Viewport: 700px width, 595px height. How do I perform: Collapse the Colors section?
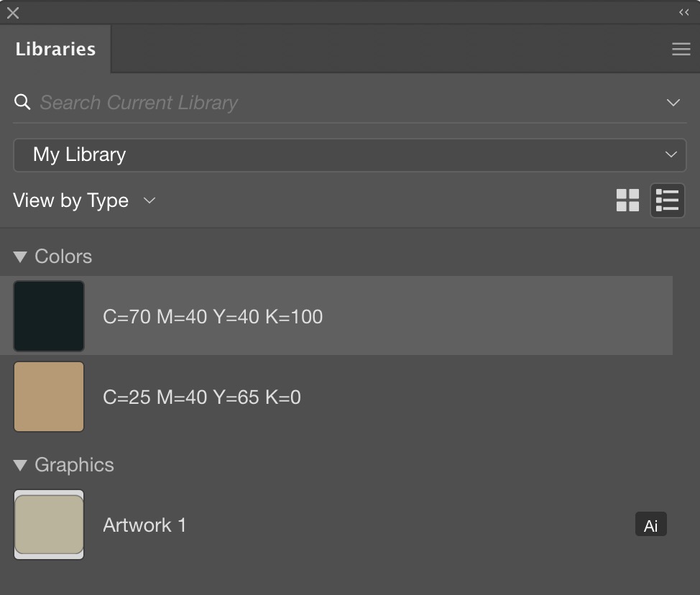(20, 257)
